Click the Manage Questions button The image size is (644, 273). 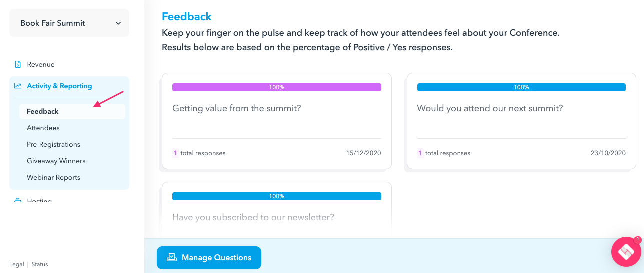209,258
